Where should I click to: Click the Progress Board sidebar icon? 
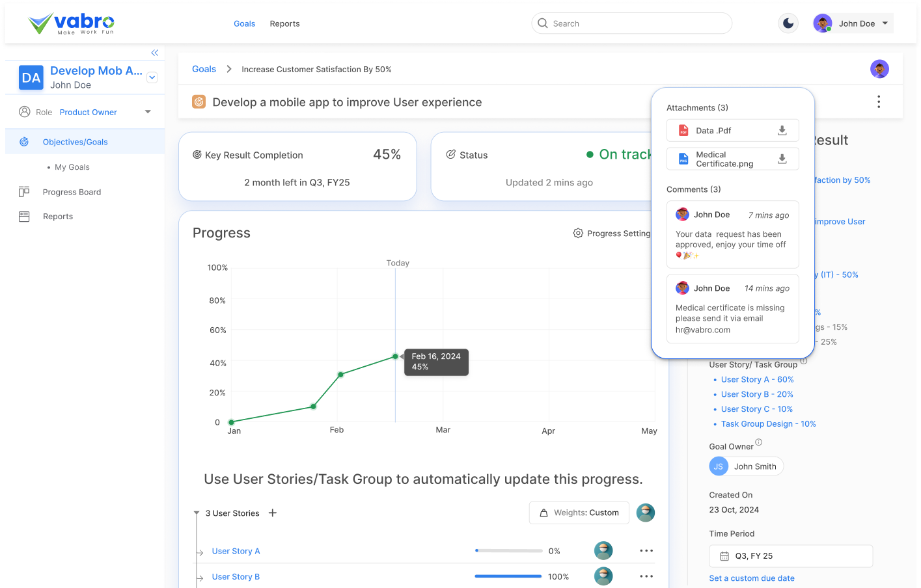coord(24,192)
